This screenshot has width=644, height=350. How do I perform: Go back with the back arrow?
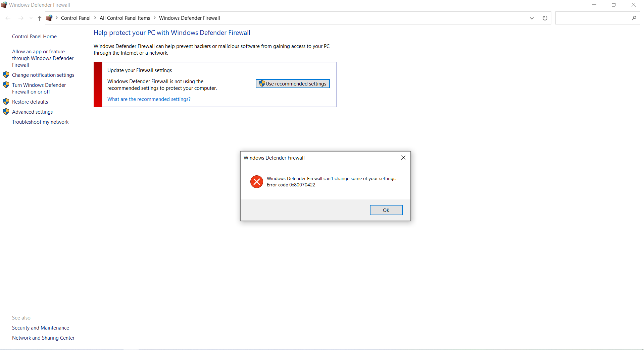tap(8, 18)
